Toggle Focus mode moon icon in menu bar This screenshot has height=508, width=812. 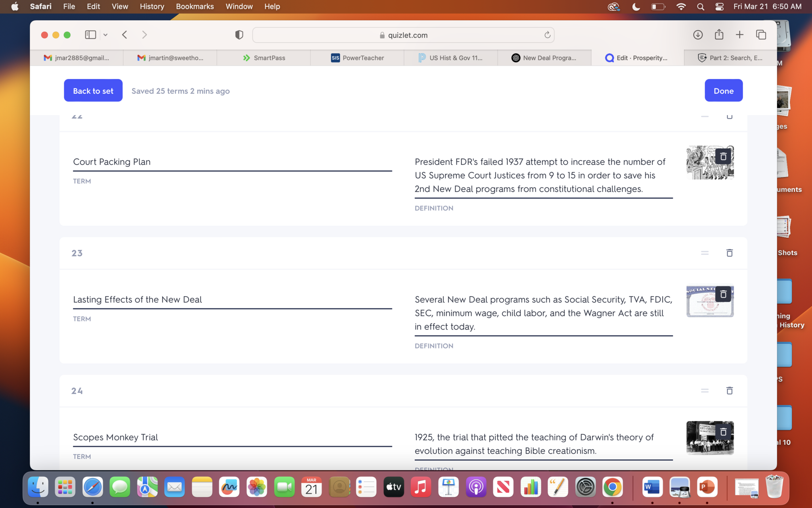636,7
